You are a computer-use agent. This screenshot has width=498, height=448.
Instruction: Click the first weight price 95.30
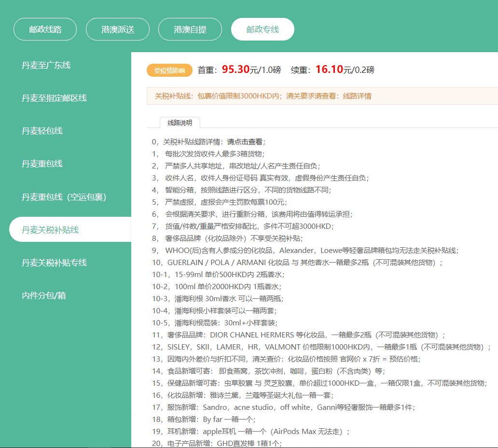click(235, 69)
